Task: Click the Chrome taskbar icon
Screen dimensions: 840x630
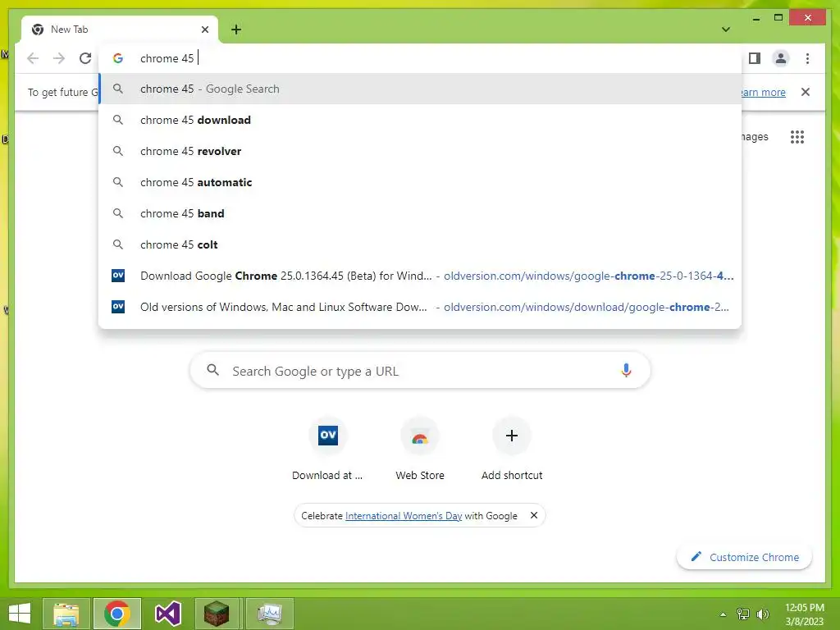Action: (x=116, y=614)
